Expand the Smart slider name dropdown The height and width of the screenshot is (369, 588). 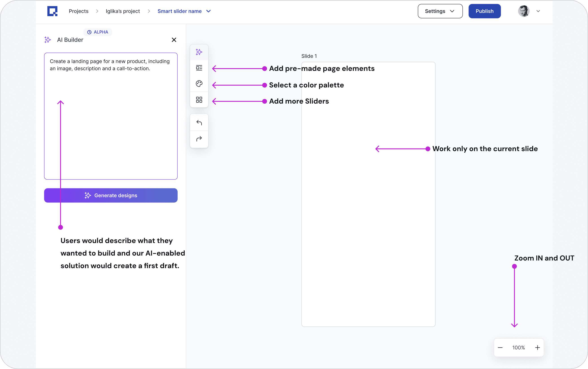coord(208,11)
